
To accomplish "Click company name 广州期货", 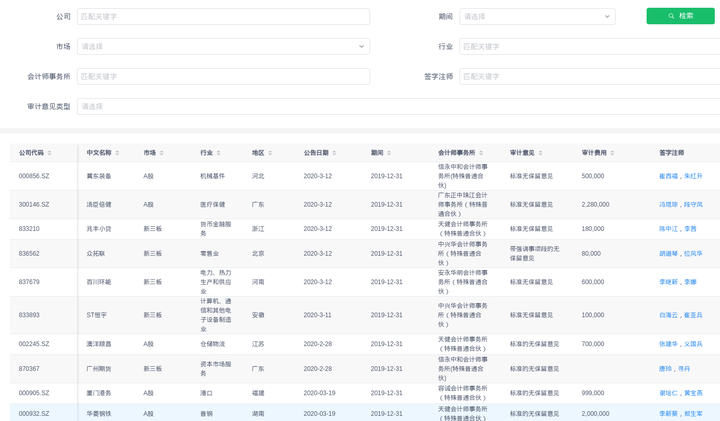I will click(x=99, y=369).
